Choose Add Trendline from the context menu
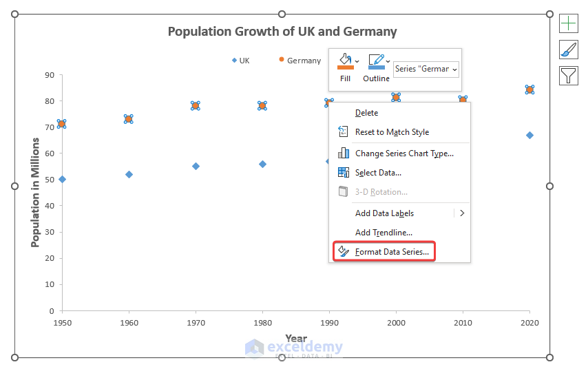 click(x=384, y=233)
